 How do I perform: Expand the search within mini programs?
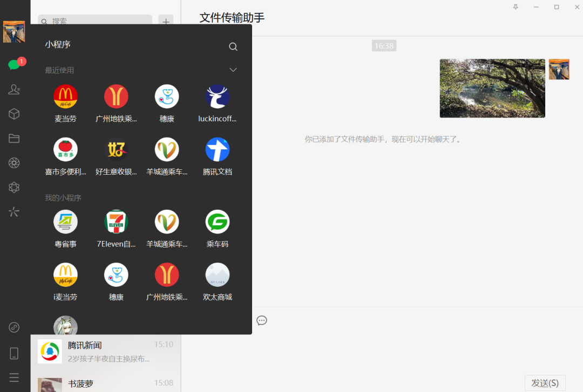(233, 46)
